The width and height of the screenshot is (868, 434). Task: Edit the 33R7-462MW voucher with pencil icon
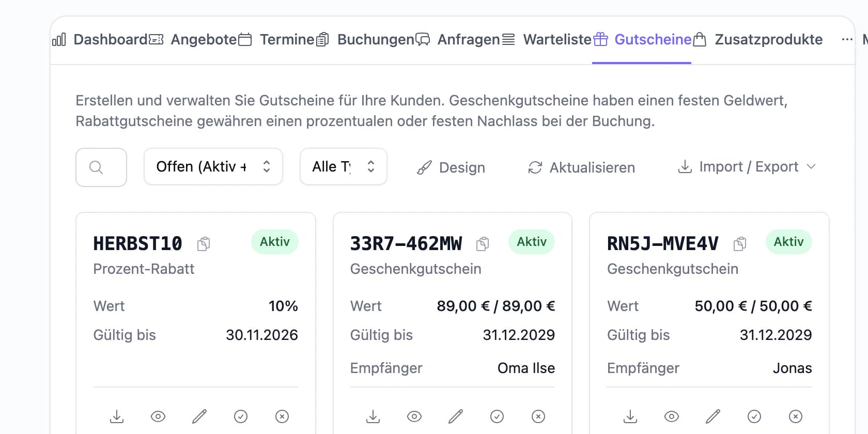456,416
